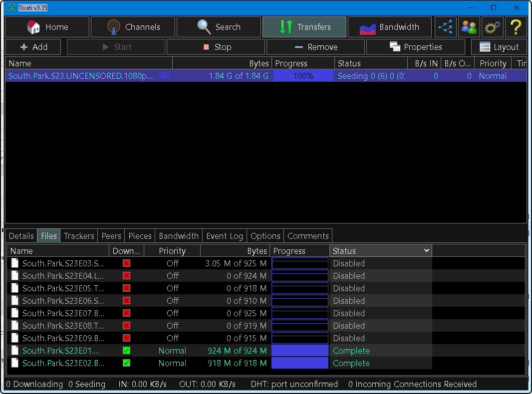Enable download for South.Park.S23E09 file

(127, 338)
